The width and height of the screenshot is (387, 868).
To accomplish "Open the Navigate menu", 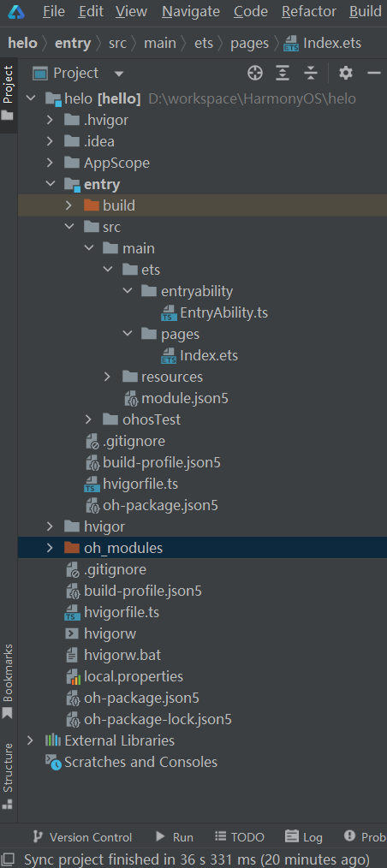I will pos(190,12).
